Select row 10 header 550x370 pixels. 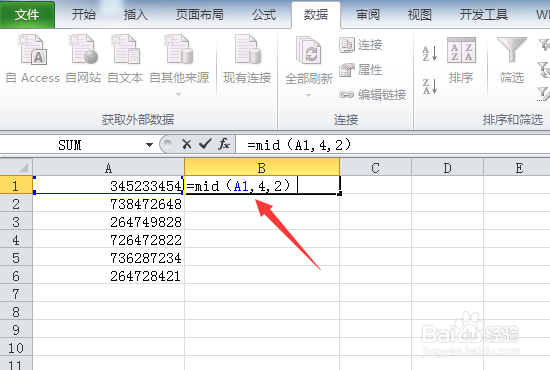pyautogui.click(x=16, y=348)
